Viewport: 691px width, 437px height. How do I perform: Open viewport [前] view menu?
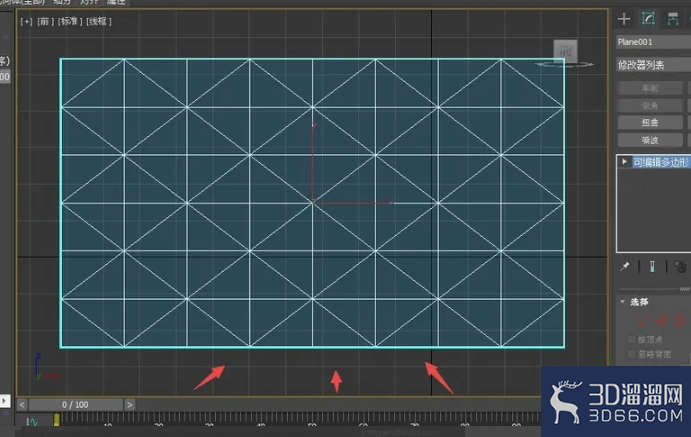45,21
